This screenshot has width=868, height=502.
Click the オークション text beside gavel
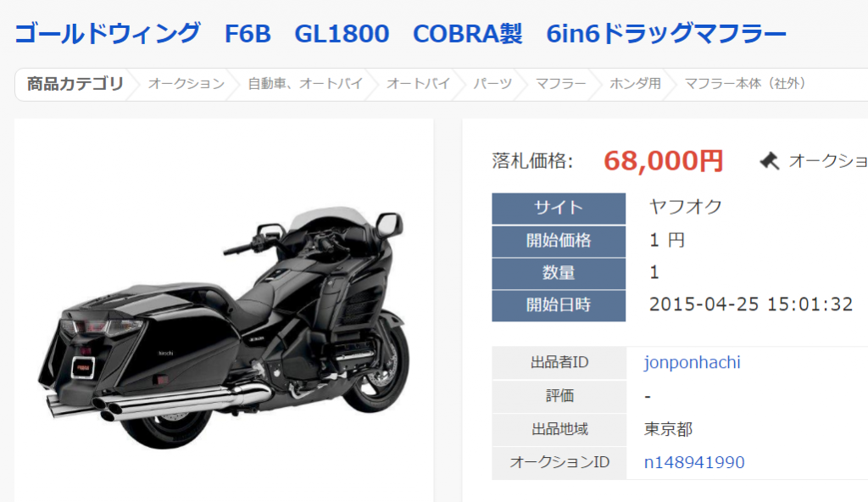pos(828,161)
